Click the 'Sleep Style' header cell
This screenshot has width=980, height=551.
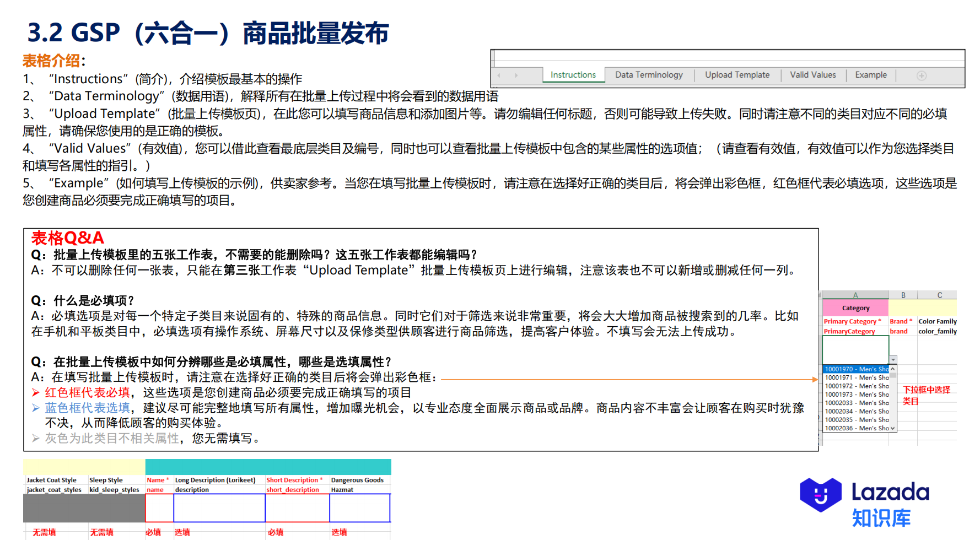click(x=116, y=480)
